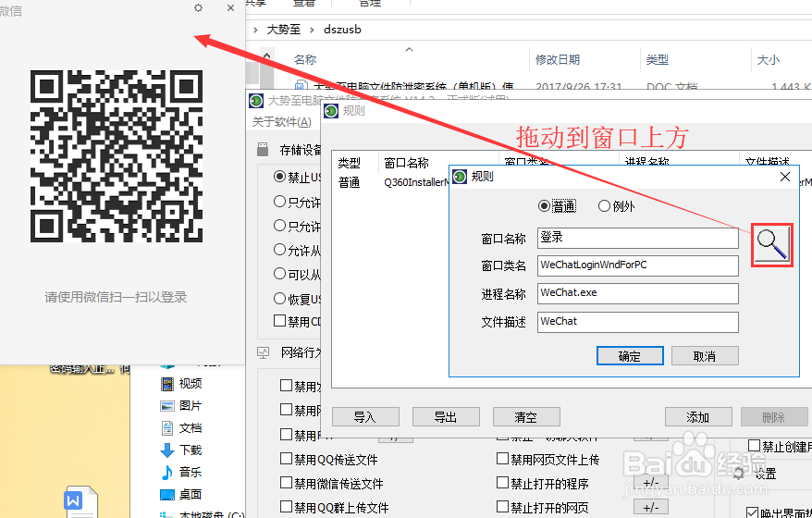Enable 禁用QQ群上传文件 checkbox
Image resolution: width=812 pixels, height=518 pixels.
click(x=286, y=507)
